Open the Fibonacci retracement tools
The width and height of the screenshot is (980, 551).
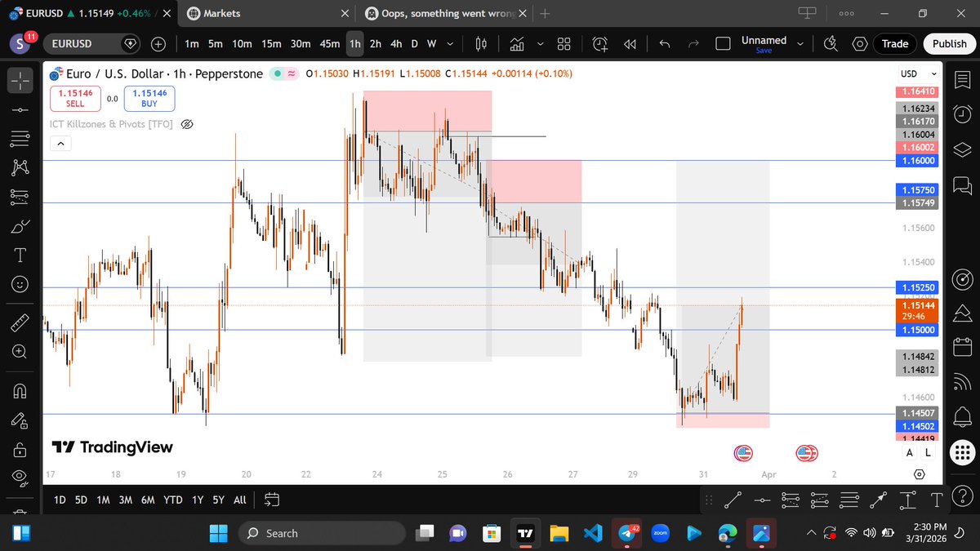(x=20, y=139)
